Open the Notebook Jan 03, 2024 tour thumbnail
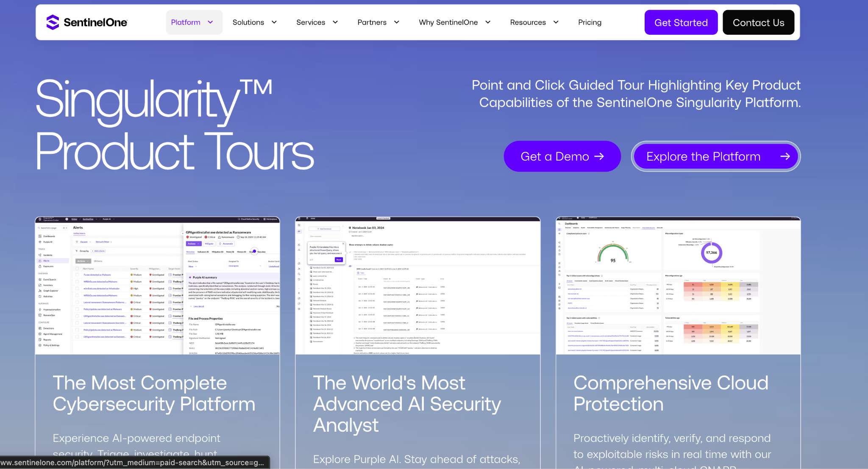The image size is (868, 469). (418, 286)
